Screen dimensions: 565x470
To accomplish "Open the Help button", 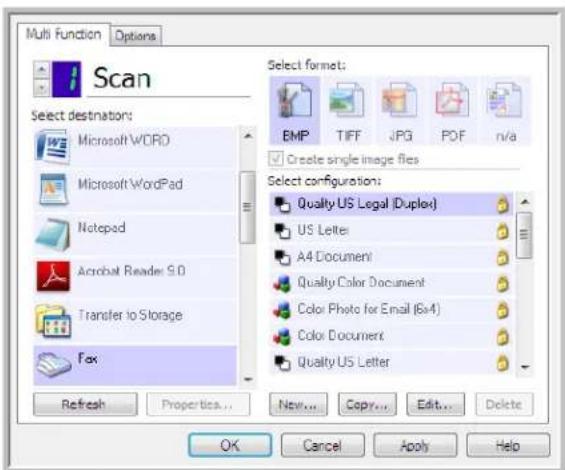I will pos(508,445).
